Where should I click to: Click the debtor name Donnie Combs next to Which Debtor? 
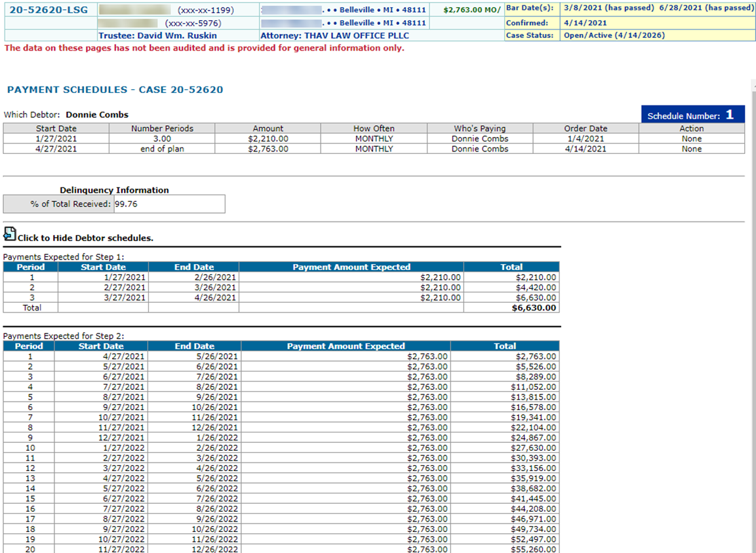click(97, 115)
